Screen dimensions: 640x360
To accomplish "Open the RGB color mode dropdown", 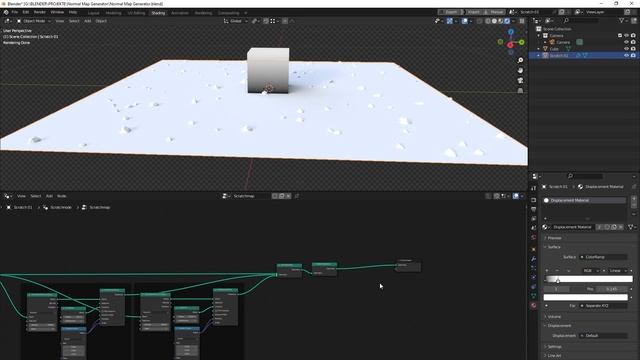I will coord(590,271).
